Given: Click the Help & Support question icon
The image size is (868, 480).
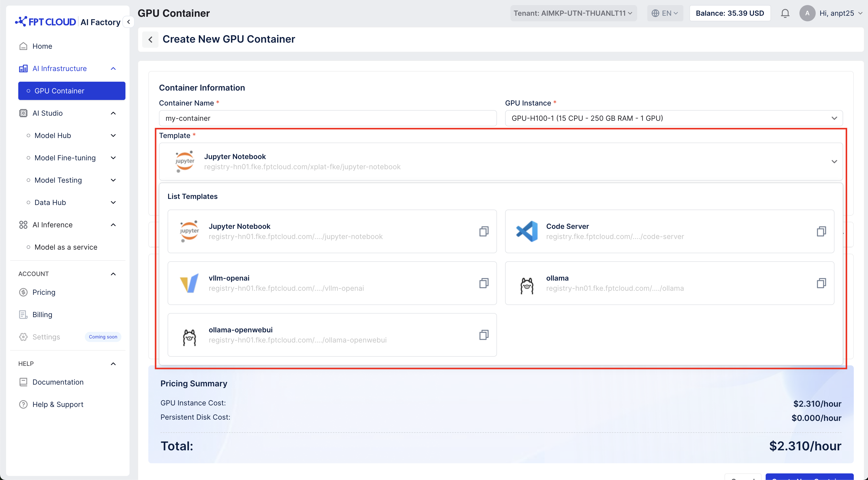Looking at the screenshot, I should (23, 404).
